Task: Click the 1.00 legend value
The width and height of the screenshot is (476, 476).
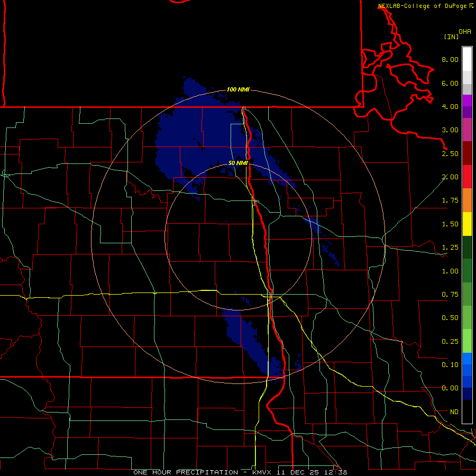Action: tap(450, 271)
